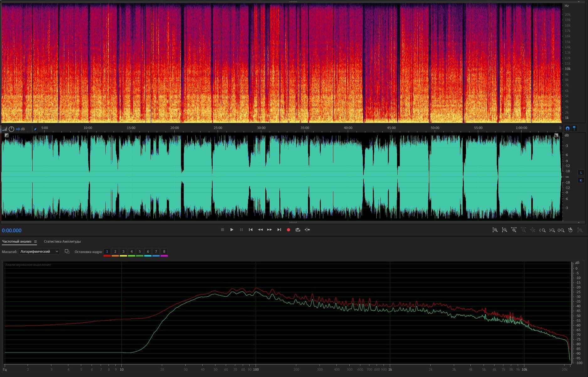This screenshot has height=377, width=588.
Task: Click the 10k label on spectral frequency scale
Action: coord(568,69)
